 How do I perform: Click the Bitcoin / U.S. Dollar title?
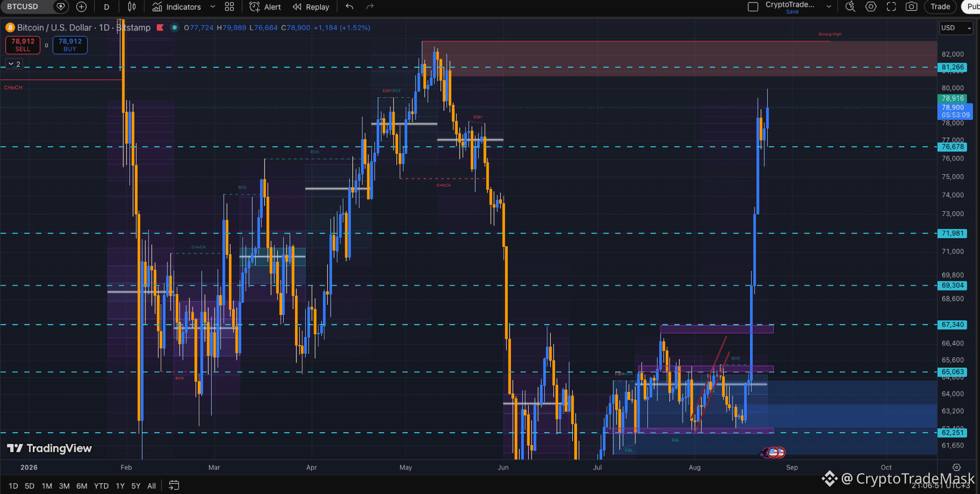tap(54, 27)
